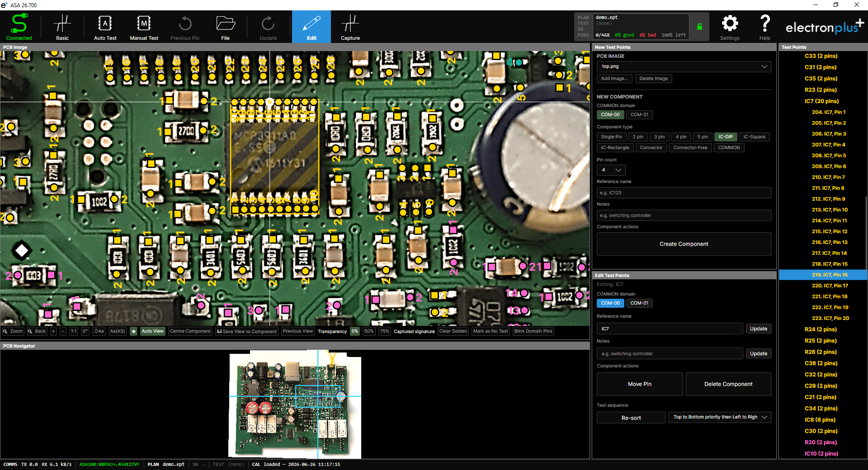Click Add Image... button
Image resolution: width=868 pixels, height=470 pixels.
(614, 79)
